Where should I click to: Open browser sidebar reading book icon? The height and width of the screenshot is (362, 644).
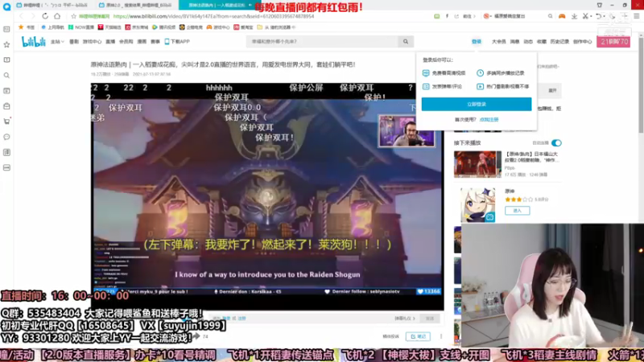pyautogui.click(x=6, y=60)
